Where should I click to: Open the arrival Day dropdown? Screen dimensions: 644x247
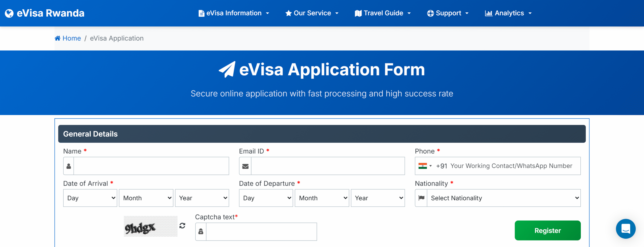90,198
